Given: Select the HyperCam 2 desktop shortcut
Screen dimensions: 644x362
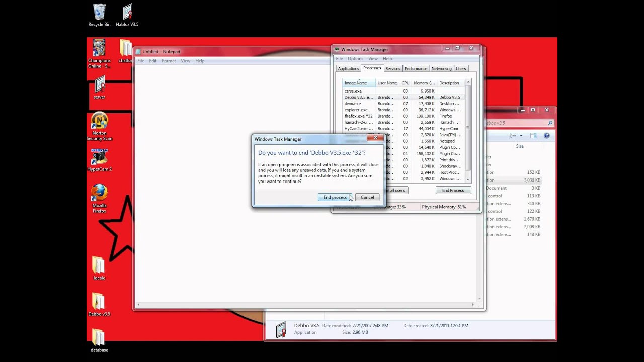Looking at the screenshot, I should 99,160.
